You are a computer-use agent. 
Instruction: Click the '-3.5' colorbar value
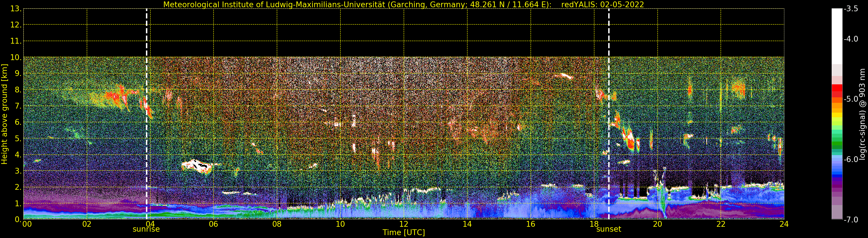click(x=851, y=9)
